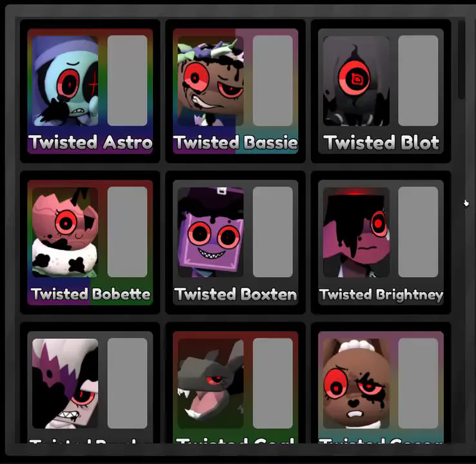This screenshot has width=476, height=464.
Task: Select the Twisted Bassie portrait
Action: tap(210, 81)
